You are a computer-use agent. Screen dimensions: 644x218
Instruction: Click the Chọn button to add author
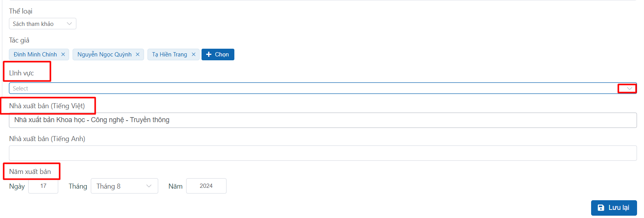218,54
